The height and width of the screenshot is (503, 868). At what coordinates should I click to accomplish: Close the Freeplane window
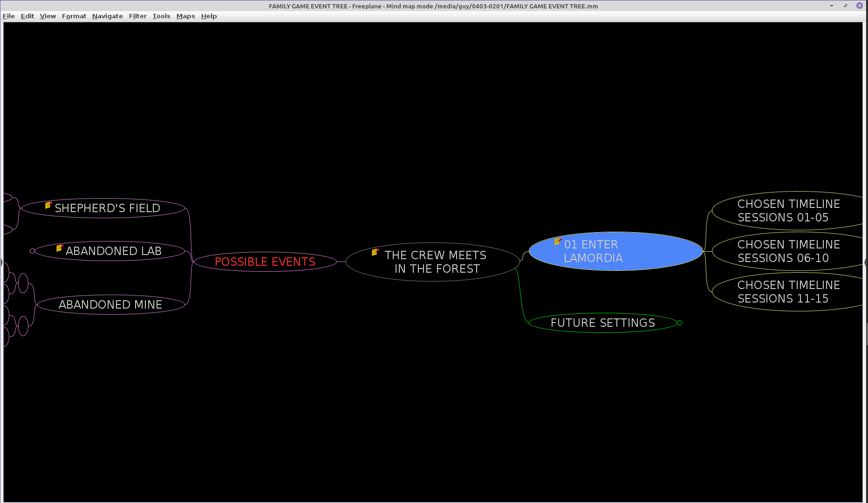(860, 6)
